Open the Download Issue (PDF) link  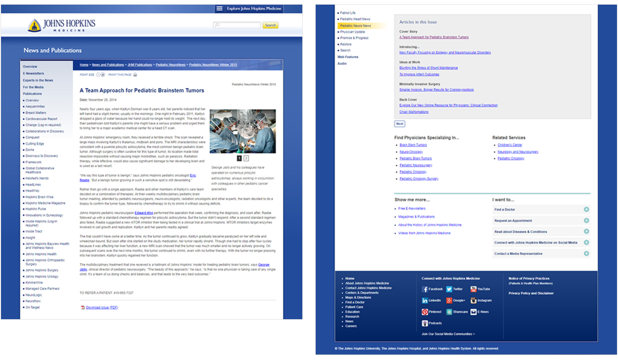click(102, 307)
